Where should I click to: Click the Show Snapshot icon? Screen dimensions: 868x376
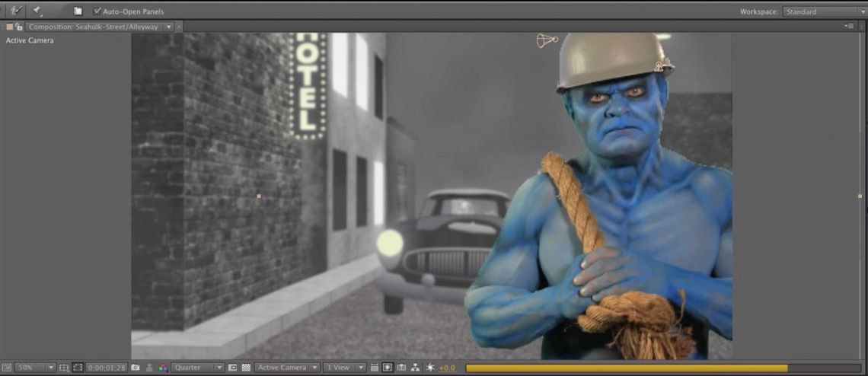pos(149,367)
